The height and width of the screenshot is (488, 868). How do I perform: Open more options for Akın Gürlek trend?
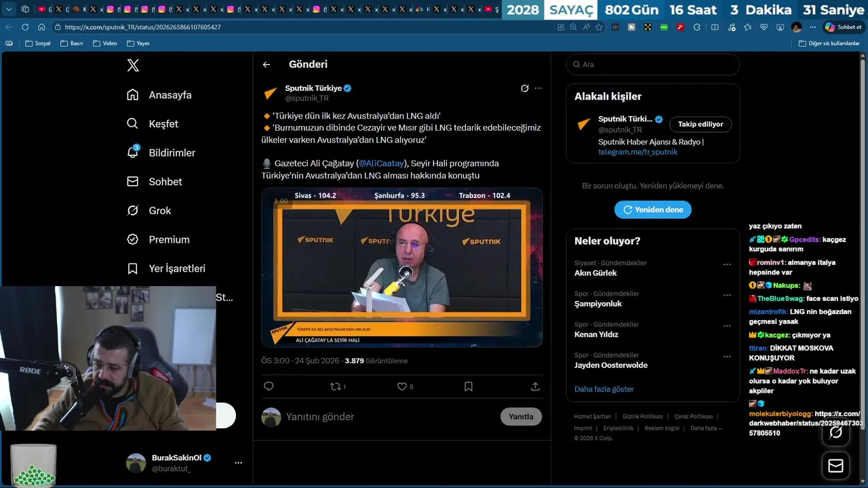[727, 264]
